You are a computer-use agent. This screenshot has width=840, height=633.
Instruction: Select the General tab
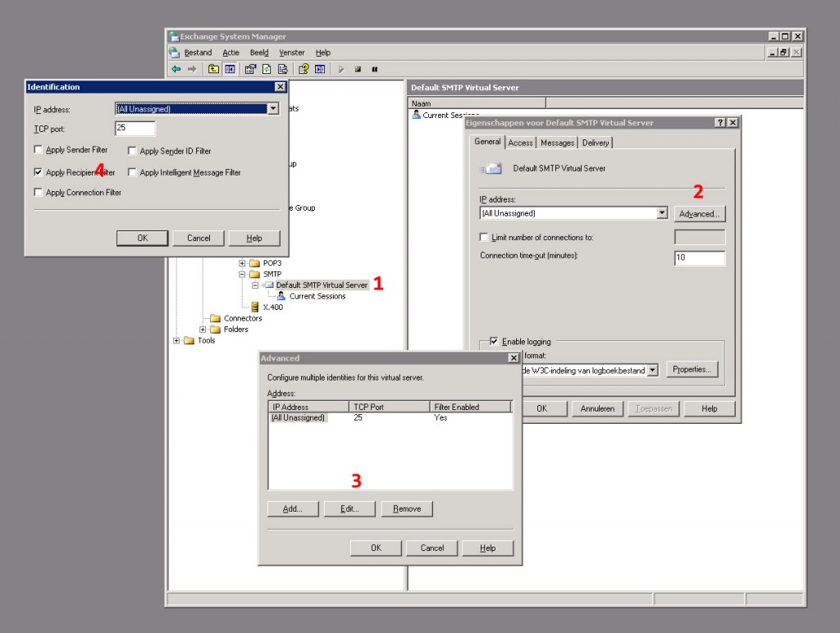[487, 141]
